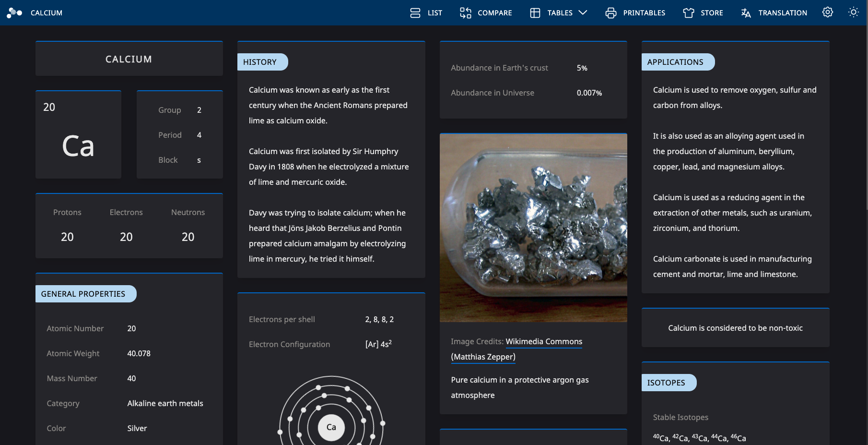Follow the (Matthias Zepper) credit link

click(x=483, y=357)
